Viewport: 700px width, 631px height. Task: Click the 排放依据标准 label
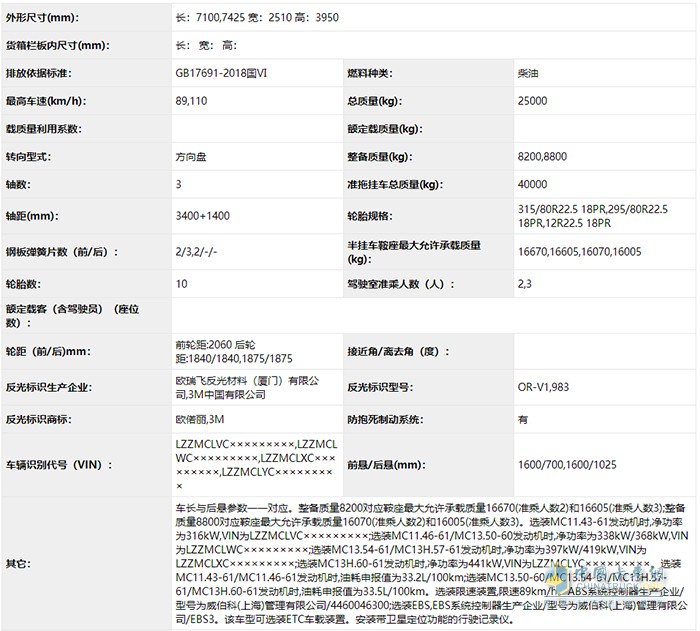(x=38, y=73)
